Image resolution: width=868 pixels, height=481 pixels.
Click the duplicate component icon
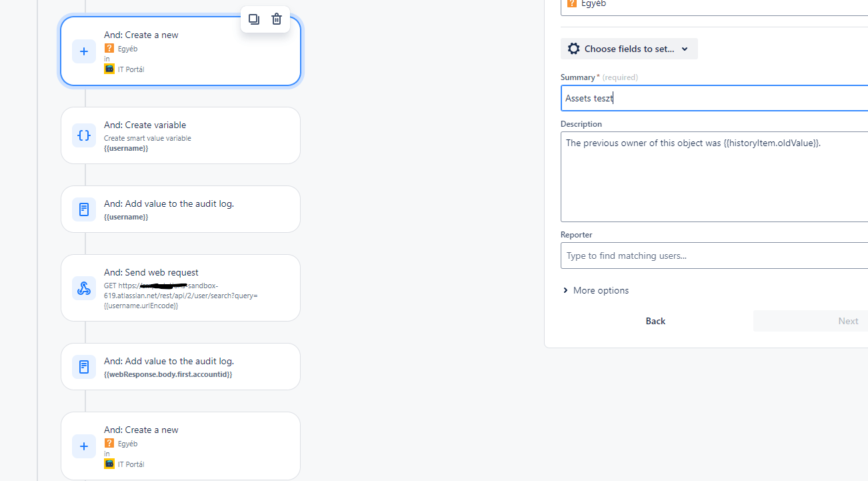(x=254, y=19)
